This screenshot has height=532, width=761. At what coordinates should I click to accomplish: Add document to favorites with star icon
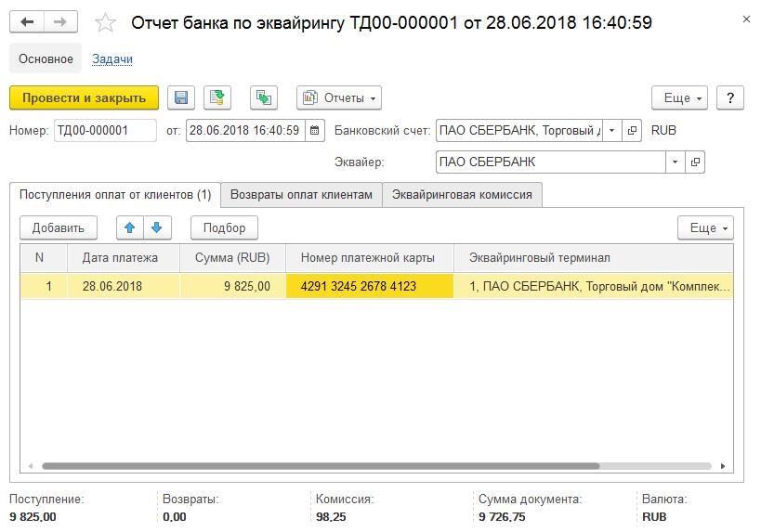105,23
